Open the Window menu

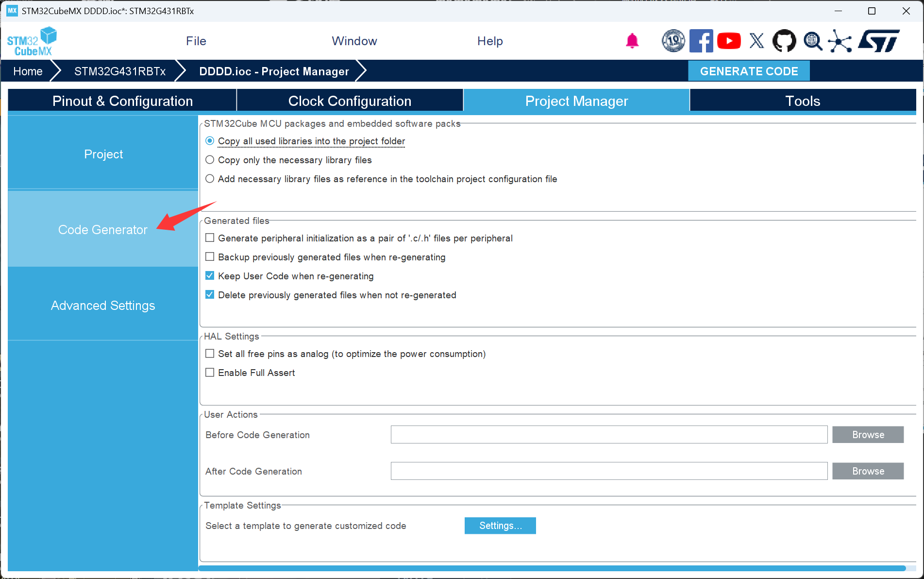tap(354, 41)
